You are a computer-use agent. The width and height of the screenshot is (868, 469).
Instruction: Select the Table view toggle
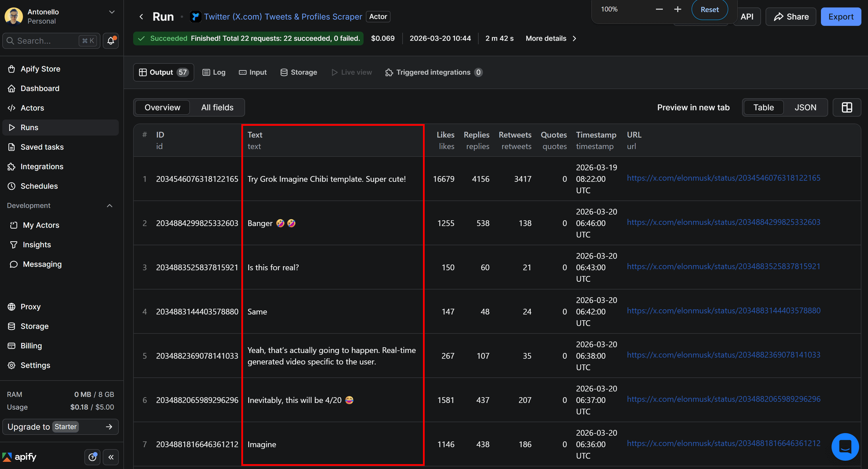tap(763, 107)
